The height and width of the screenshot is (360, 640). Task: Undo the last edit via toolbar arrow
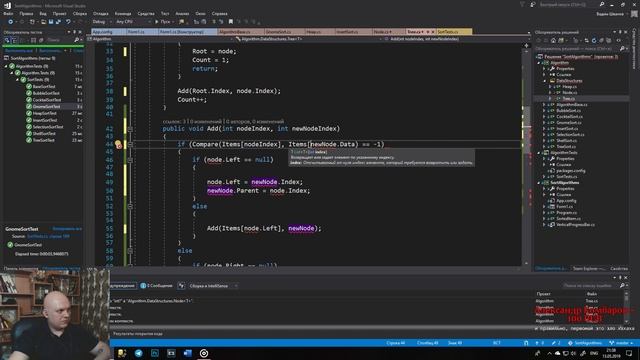pyautogui.click(x=68, y=22)
